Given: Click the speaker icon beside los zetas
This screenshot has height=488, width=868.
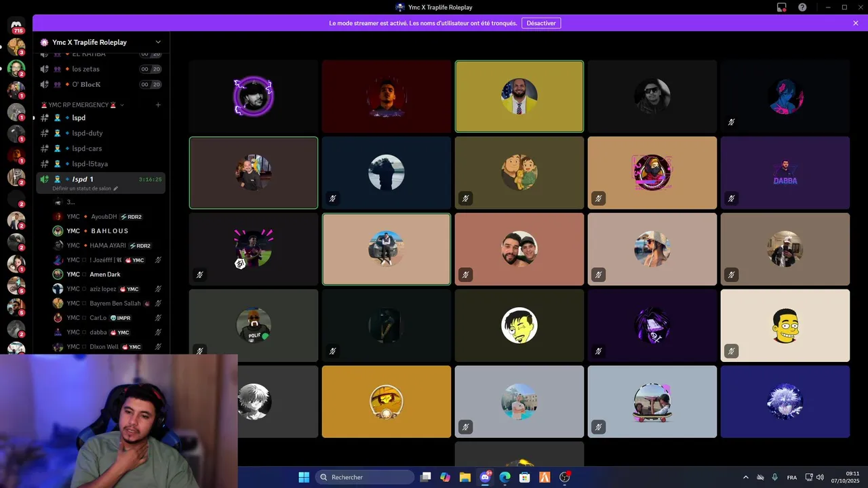Looking at the screenshot, I should (x=45, y=69).
